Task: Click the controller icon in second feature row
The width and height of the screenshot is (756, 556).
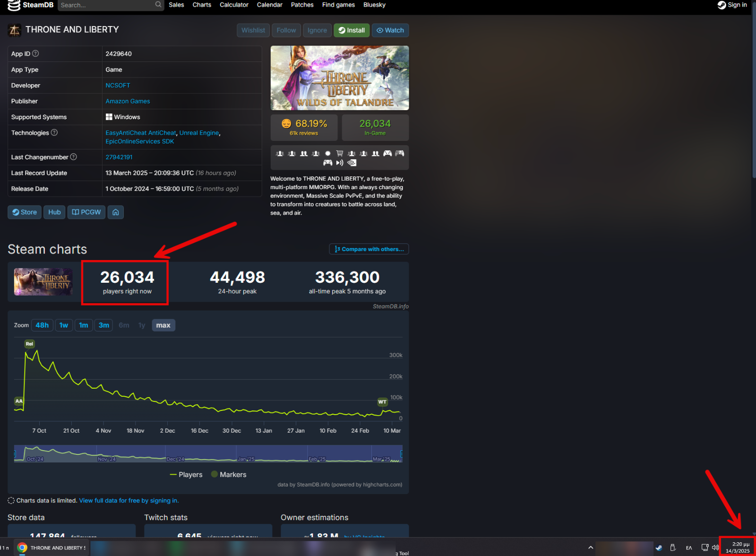Action: point(327,163)
